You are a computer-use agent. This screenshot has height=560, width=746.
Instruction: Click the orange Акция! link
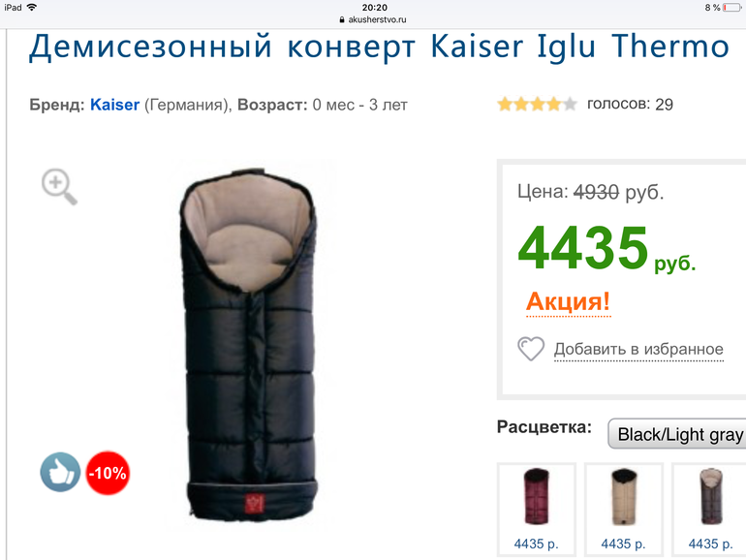click(568, 301)
